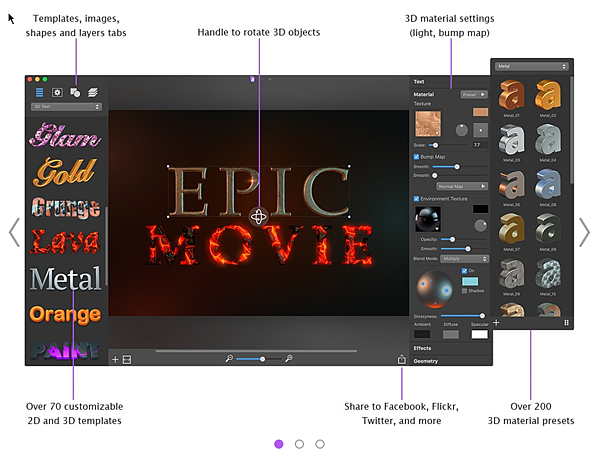Add a new material preset with plus

point(496,323)
